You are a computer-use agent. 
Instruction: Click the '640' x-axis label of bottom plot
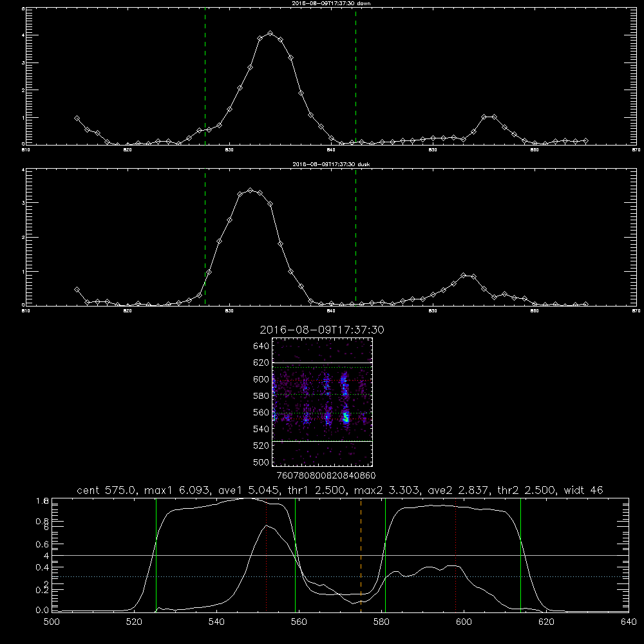[x=629, y=622]
